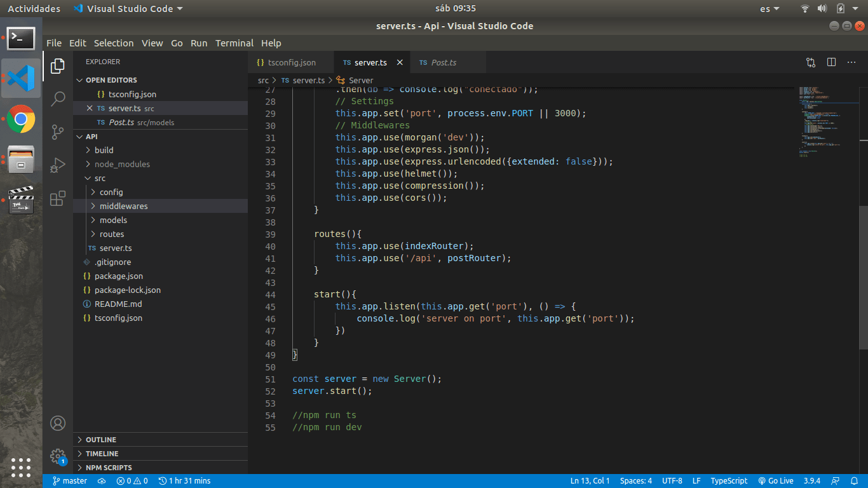868x488 pixels.
Task: Open the Source Control view
Action: coord(58,132)
